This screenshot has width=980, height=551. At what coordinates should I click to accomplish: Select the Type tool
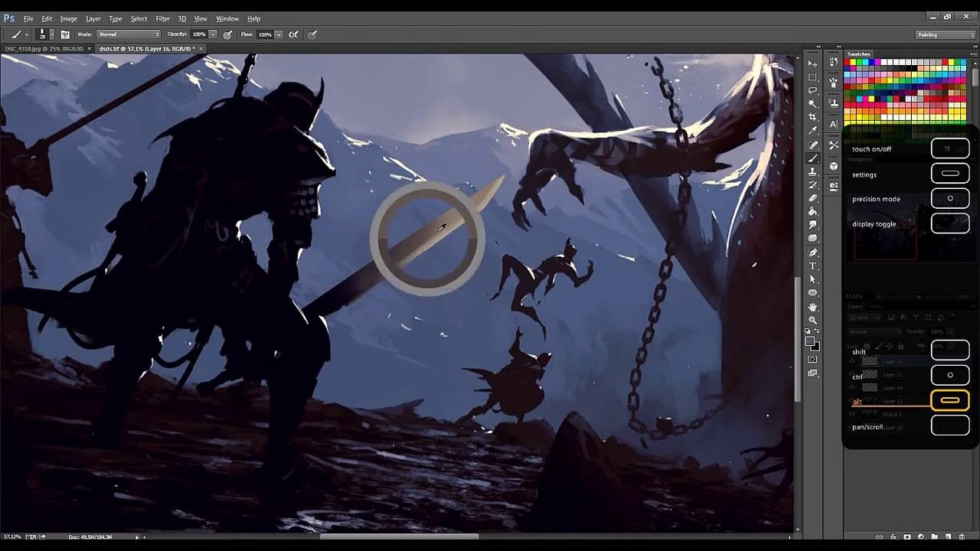click(812, 266)
